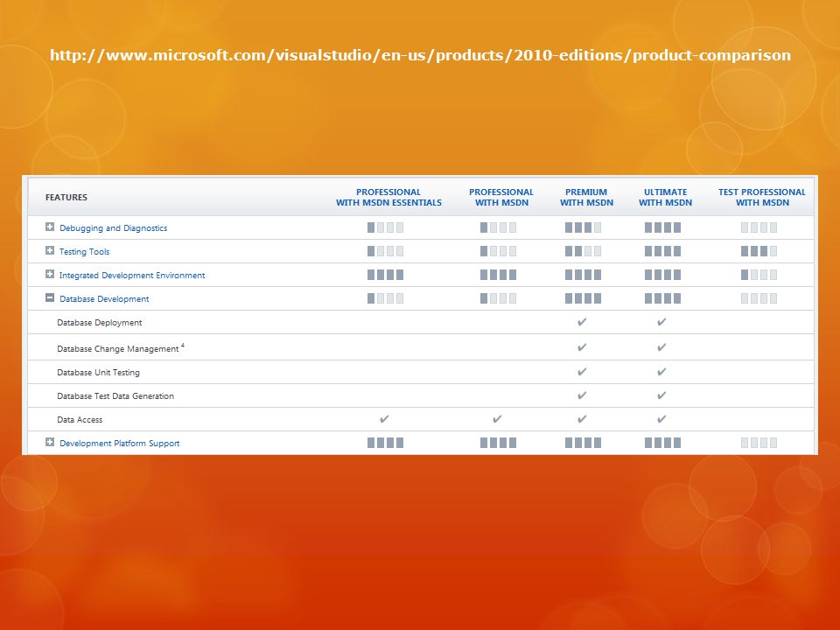Click Testing Tools rating bars under Ultimate
This screenshot has width=840, height=630.
point(662,251)
